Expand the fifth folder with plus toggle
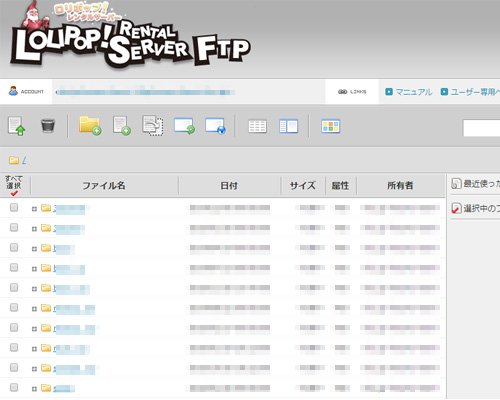The width and height of the screenshot is (500, 400). click(x=34, y=289)
